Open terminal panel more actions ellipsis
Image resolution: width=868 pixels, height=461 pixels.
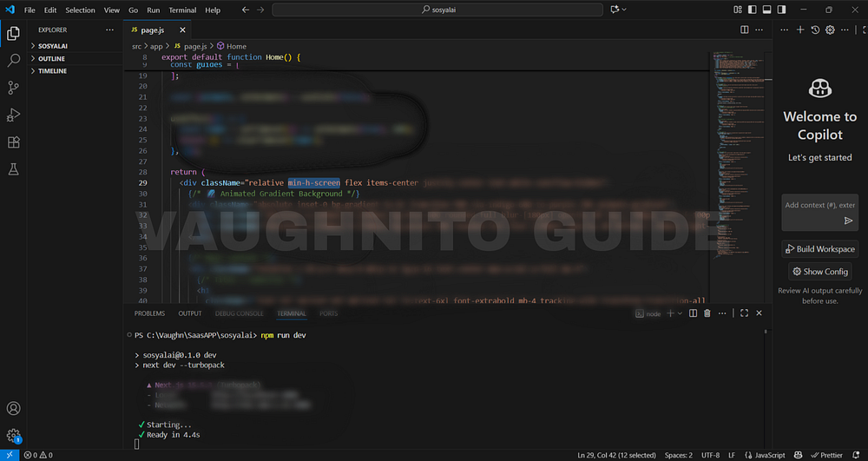722,313
